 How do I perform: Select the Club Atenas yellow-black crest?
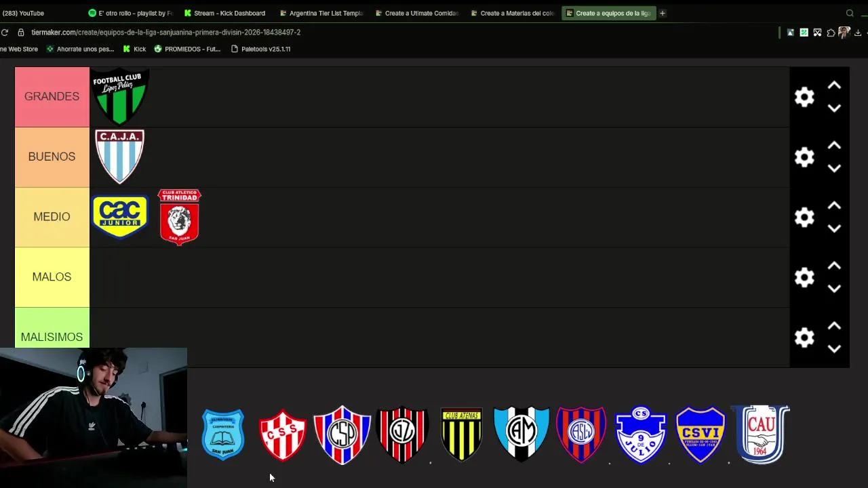[462, 434]
